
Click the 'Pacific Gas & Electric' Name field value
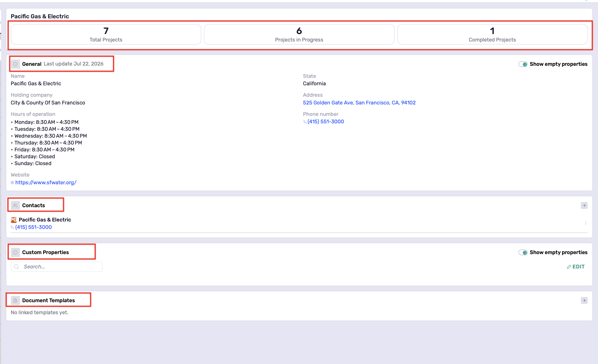(x=36, y=84)
